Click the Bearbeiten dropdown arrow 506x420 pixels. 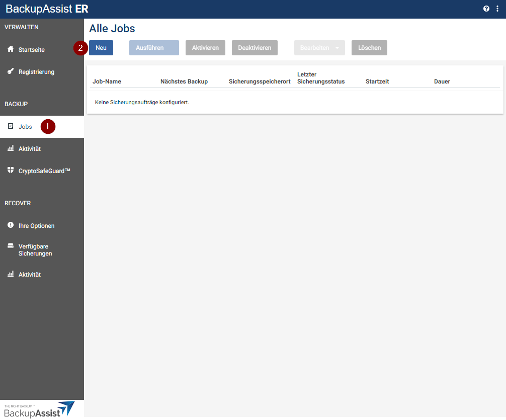coord(337,48)
